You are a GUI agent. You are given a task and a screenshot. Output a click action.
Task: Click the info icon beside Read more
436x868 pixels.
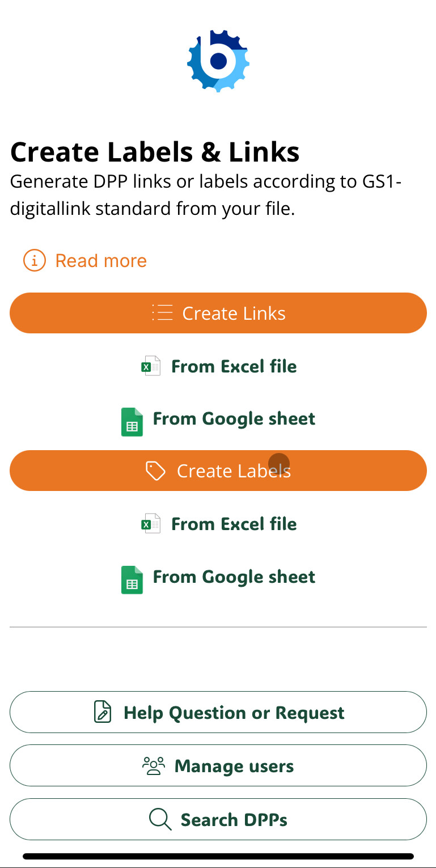pos(34,261)
